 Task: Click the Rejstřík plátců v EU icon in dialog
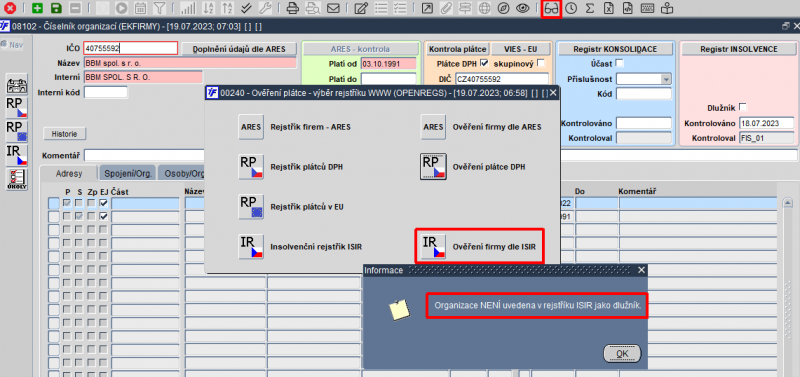click(251, 207)
